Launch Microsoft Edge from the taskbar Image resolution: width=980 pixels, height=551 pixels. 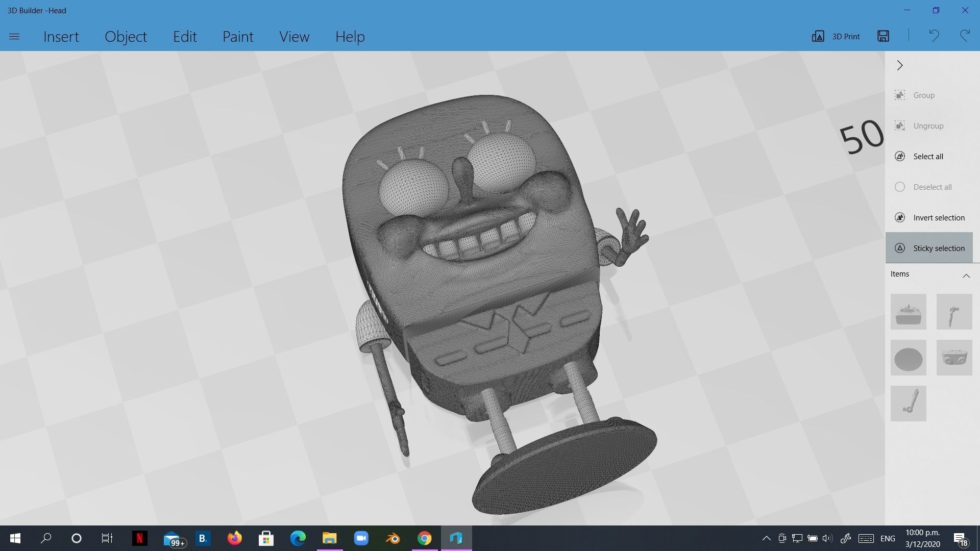(x=298, y=538)
